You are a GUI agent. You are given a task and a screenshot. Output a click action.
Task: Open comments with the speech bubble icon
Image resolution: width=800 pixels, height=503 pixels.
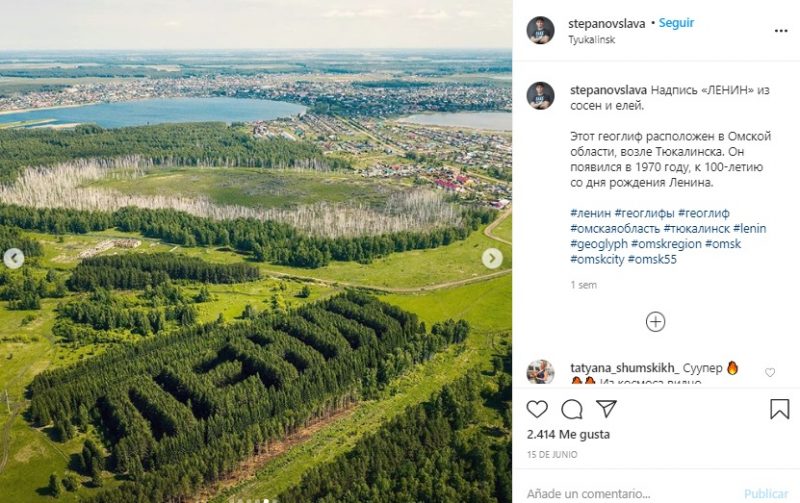click(572, 409)
